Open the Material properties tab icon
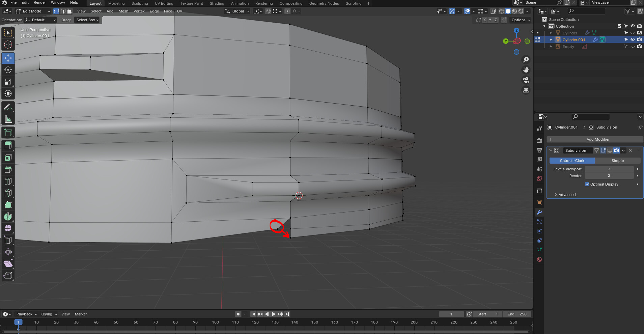This screenshot has height=334, width=644. (539, 259)
